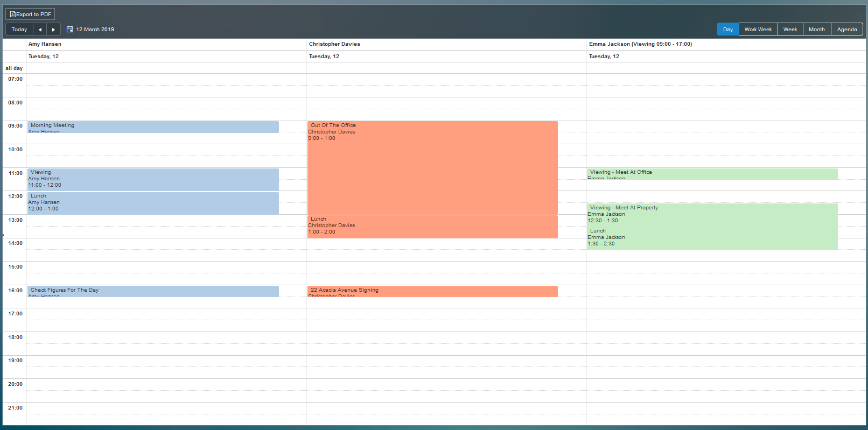Switch to Month view
The width and height of the screenshot is (868, 430).
[x=816, y=30]
